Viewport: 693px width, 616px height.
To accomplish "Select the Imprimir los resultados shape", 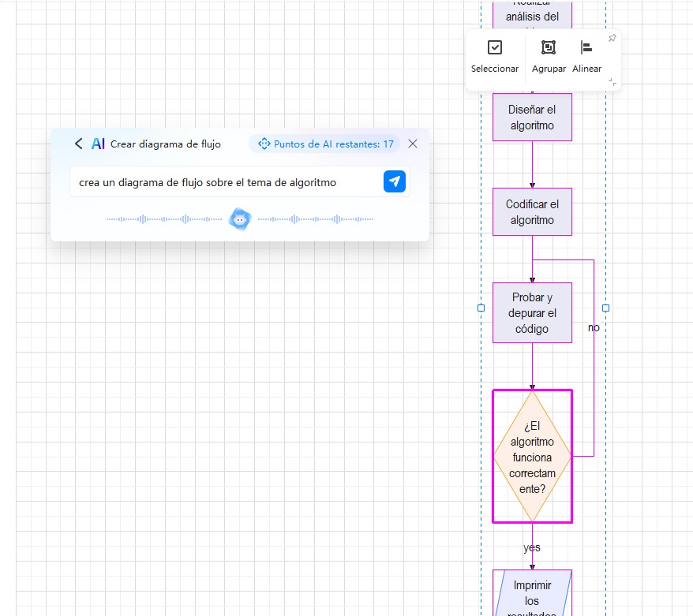I will click(x=532, y=595).
